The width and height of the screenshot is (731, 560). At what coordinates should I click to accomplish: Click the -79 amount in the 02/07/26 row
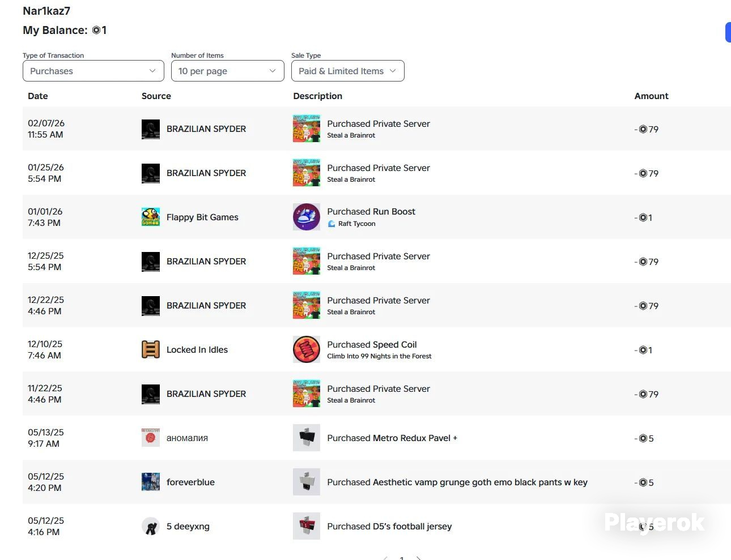pos(647,129)
